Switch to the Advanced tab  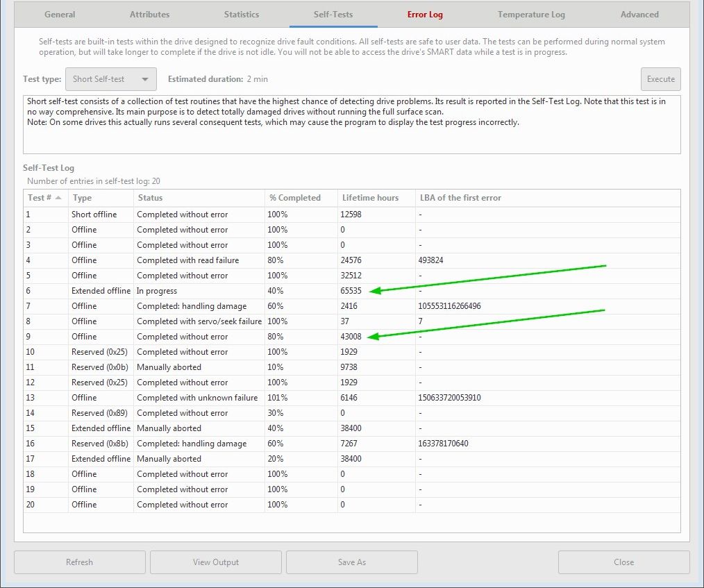point(639,15)
